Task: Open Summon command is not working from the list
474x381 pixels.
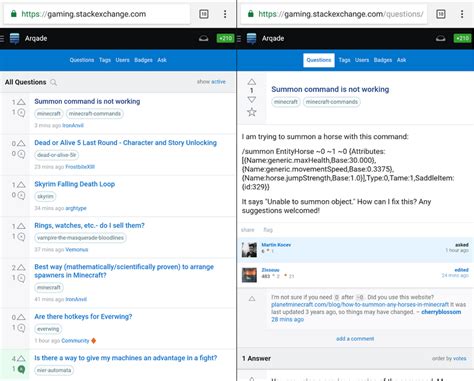Action: point(87,101)
